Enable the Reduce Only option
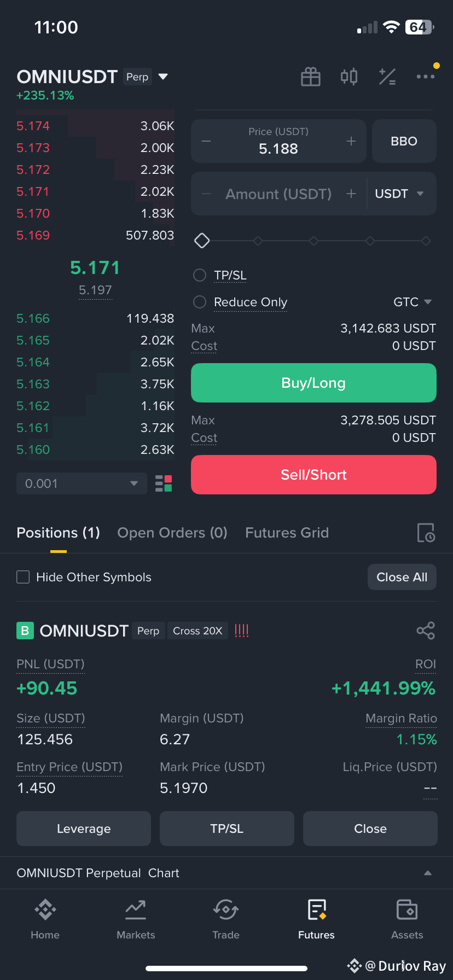The height and width of the screenshot is (980, 453). (200, 302)
